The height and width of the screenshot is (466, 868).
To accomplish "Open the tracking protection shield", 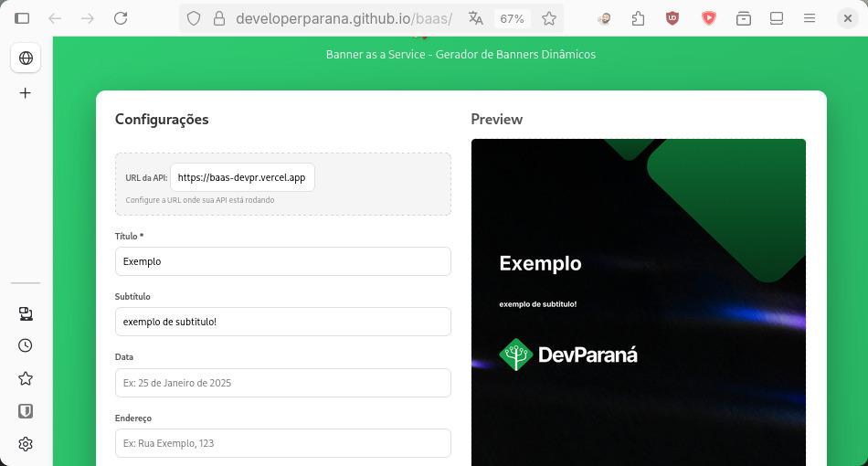I will pyautogui.click(x=193, y=18).
